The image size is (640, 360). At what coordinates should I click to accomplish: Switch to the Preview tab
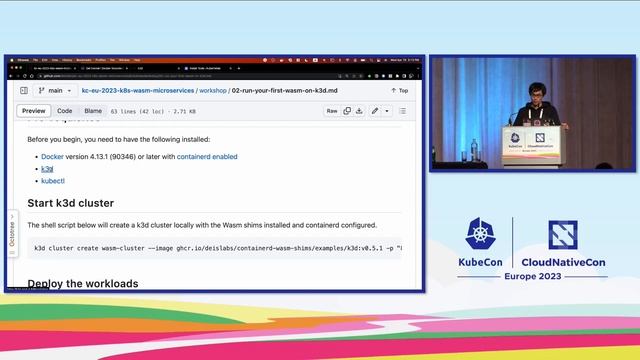pyautogui.click(x=34, y=111)
